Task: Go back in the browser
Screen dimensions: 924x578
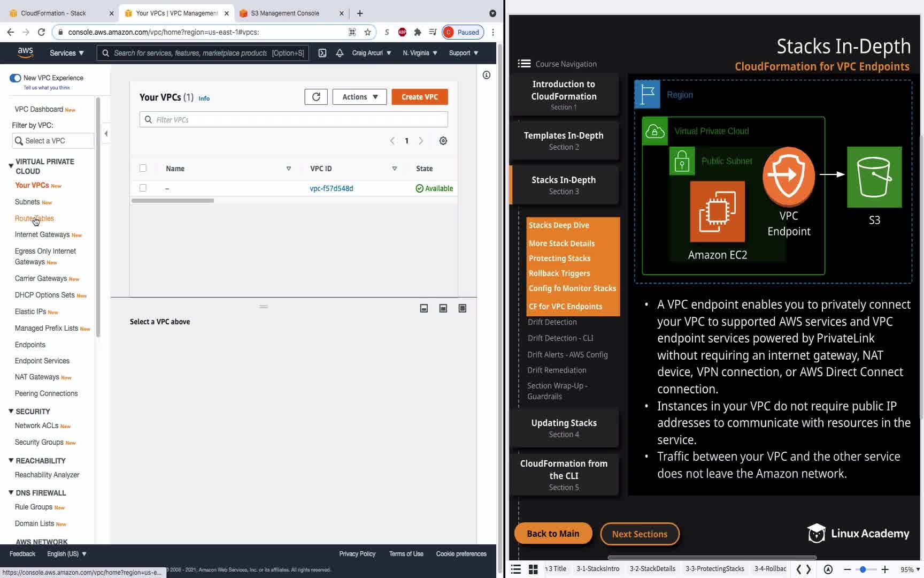Action: [11, 32]
